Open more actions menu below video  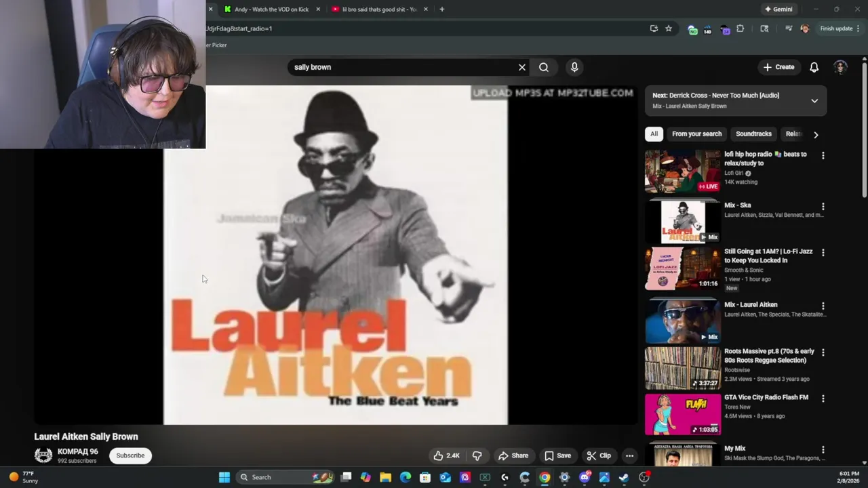pos(629,455)
